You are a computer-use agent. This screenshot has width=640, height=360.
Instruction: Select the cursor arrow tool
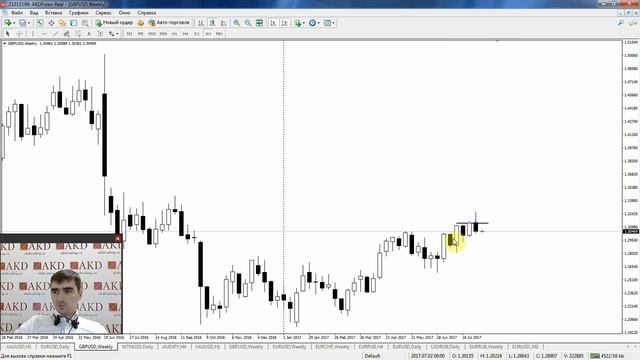click(x=7, y=33)
